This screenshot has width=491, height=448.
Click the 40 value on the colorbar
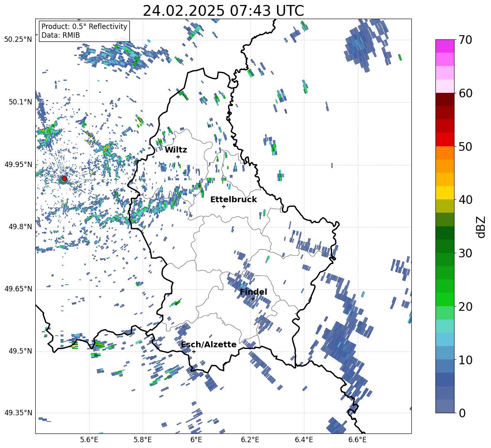point(465,200)
